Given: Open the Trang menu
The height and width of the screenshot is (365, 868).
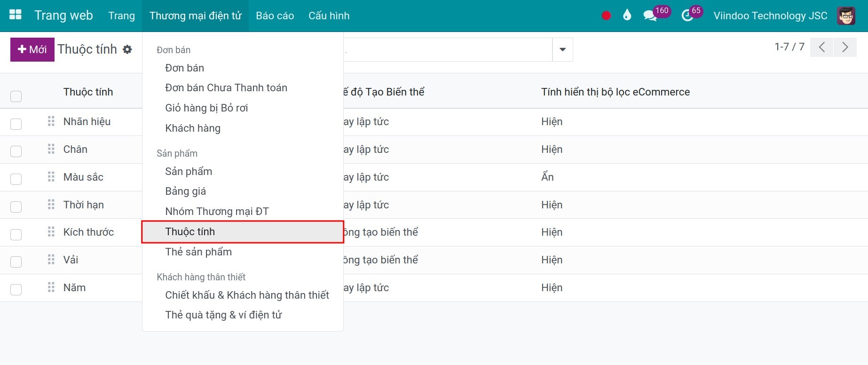Looking at the screenshot, I should pyautogui.click(x=121, y=16).
